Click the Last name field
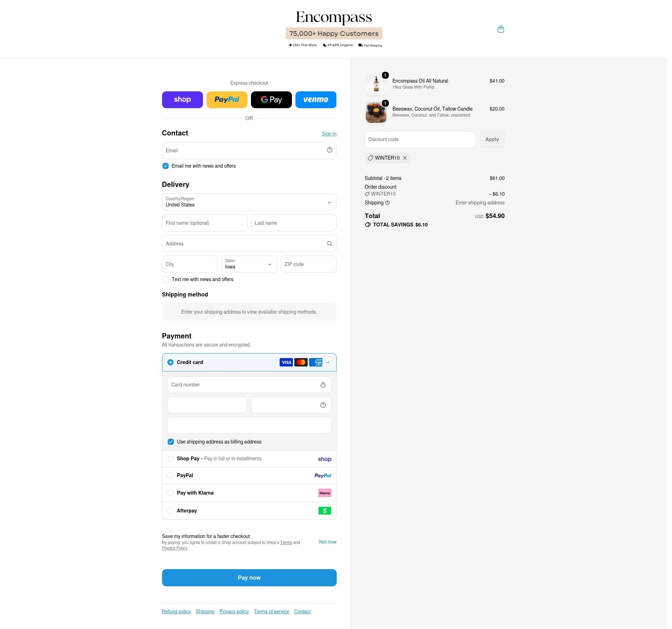 [x=294, y=223]
